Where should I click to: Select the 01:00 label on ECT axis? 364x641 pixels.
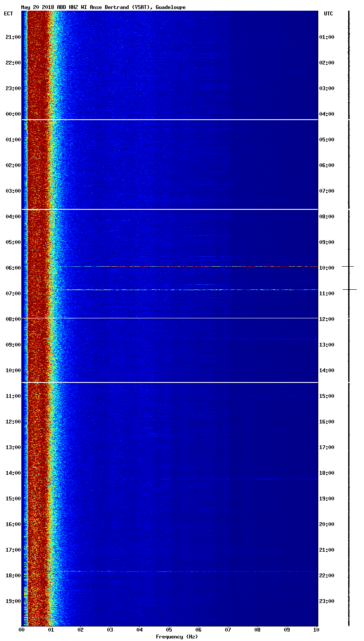pos(13,140)
